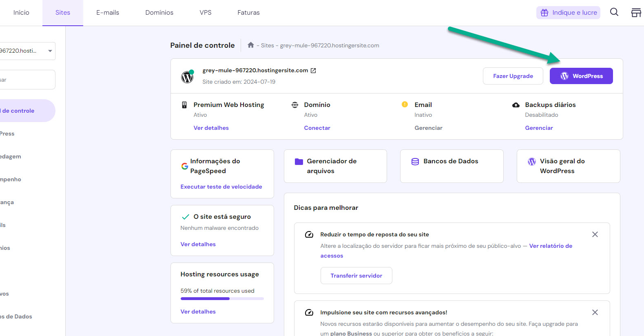Click the Bancos de Dados database icon

click(x=415, y=162)
